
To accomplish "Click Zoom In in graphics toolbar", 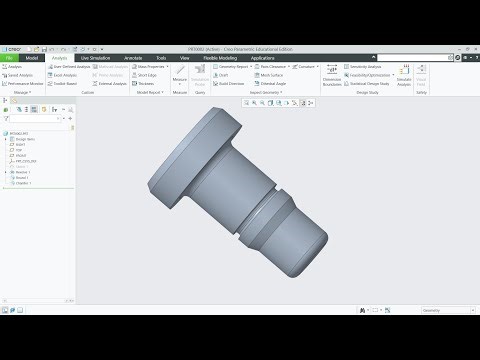I will tap(254, 103).
